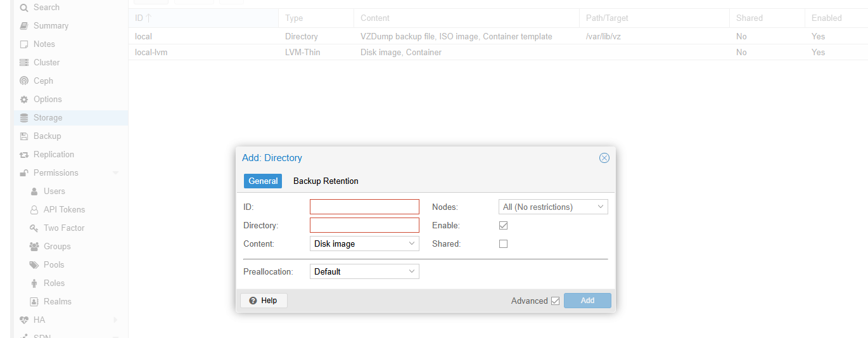Switch to the Backup Retention tab
Viewport: 868px width, 338px height.
pyautogui.click(x=326, y=181)
